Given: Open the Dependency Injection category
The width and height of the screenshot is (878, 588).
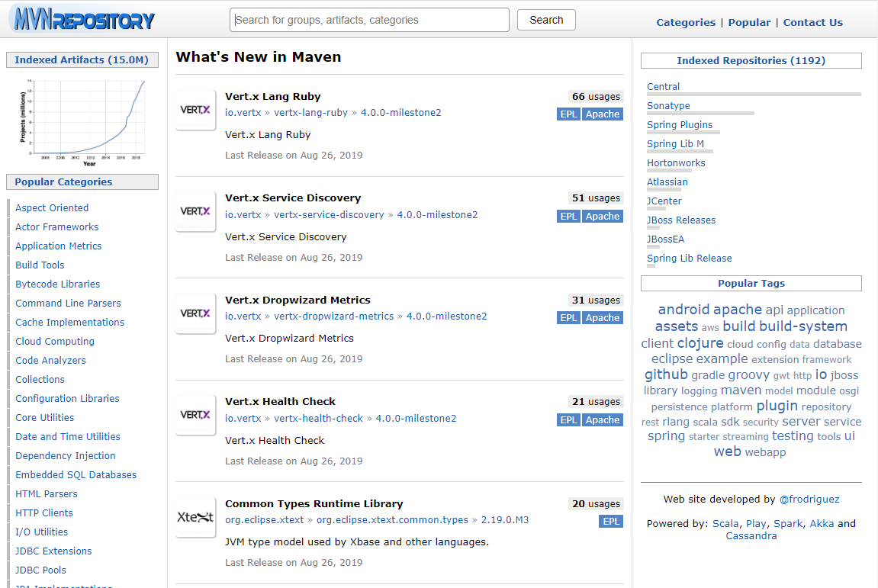Looking at the screenshot, I should click(x=65, y=455).
